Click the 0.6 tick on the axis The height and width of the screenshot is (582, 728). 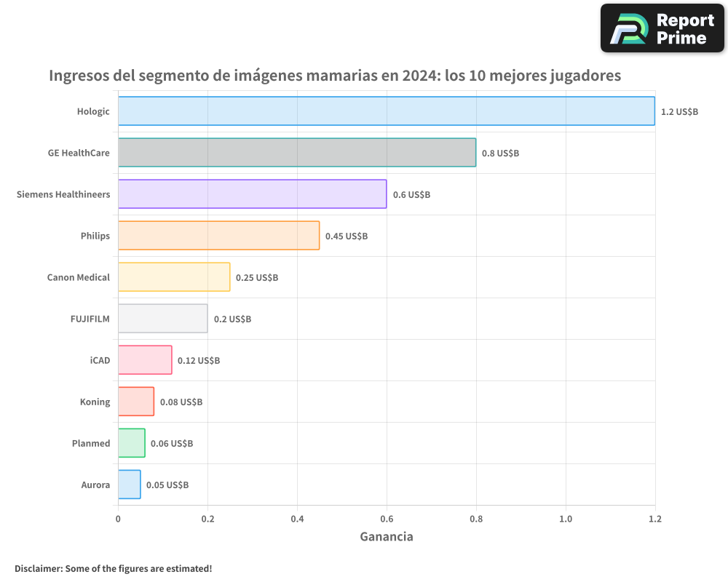tap(387, 517)
